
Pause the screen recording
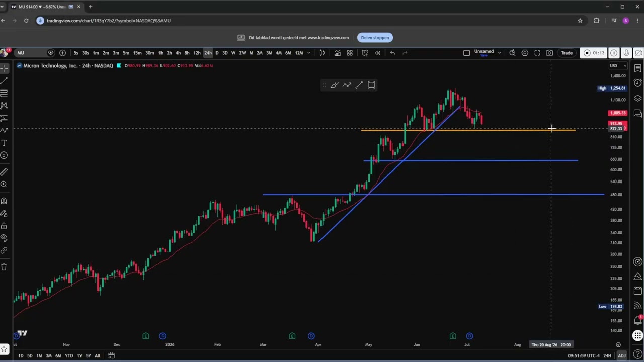pyautogui.click(x=614, y=53)
